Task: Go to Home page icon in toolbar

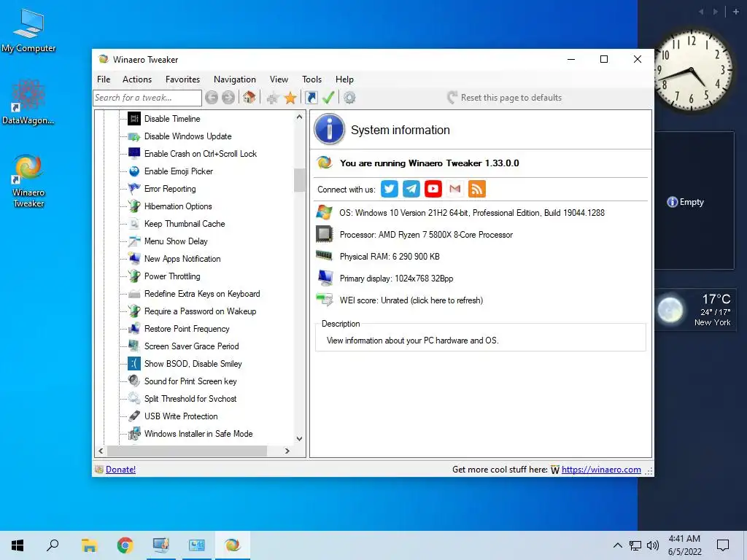Action: (249, 98)
